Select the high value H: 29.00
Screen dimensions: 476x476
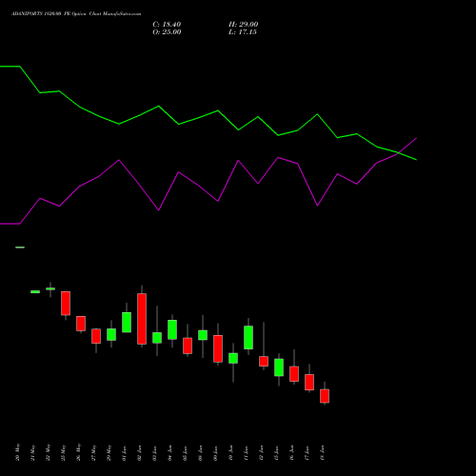[244, 25]
